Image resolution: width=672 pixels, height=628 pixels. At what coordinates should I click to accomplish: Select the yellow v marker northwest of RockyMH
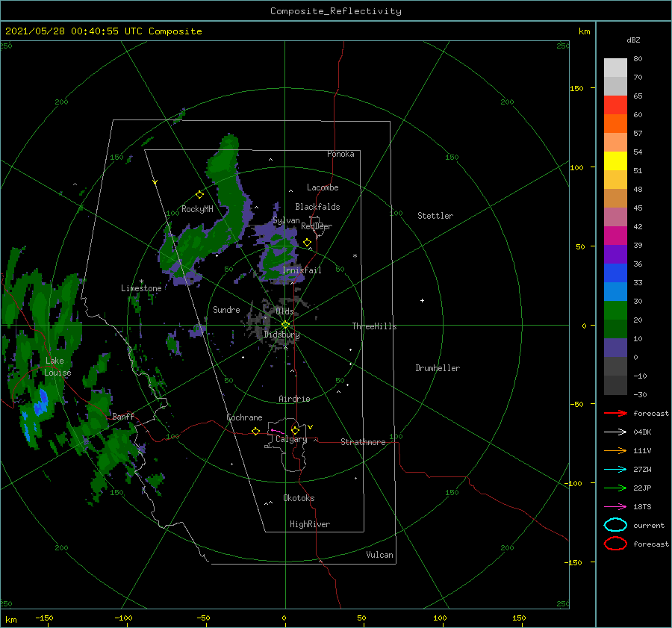(x=155, y=183)
